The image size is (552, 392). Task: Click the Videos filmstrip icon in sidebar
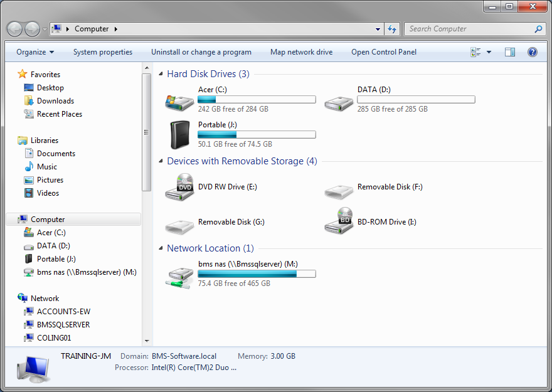(29, 193)
